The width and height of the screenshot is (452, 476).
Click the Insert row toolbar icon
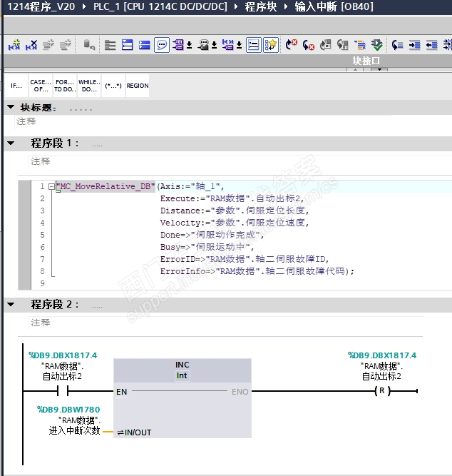click(x=48, y=45)
